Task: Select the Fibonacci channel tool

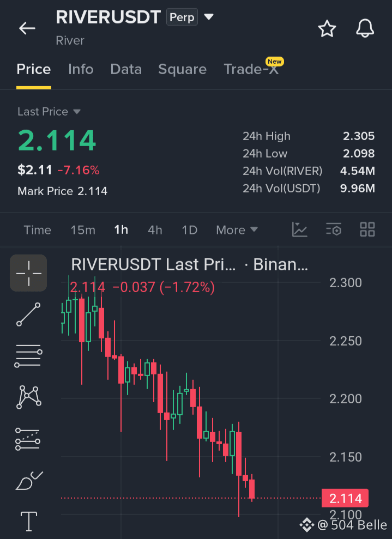Action: pos(28,439)
